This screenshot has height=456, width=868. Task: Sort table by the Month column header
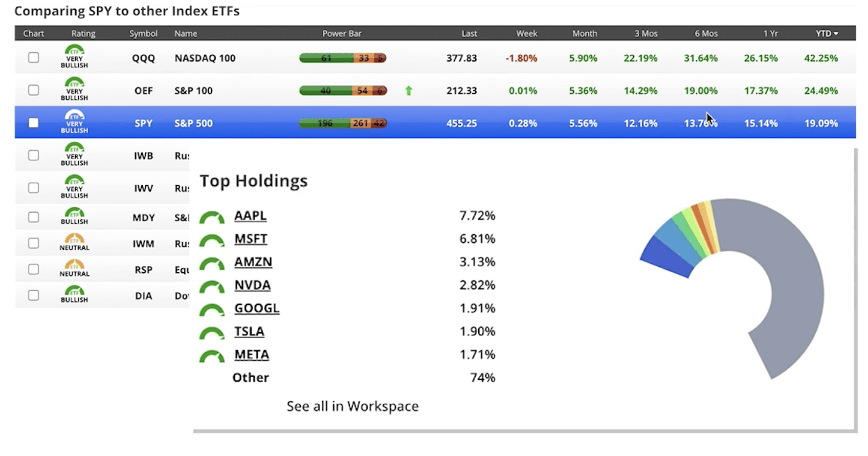585,33
